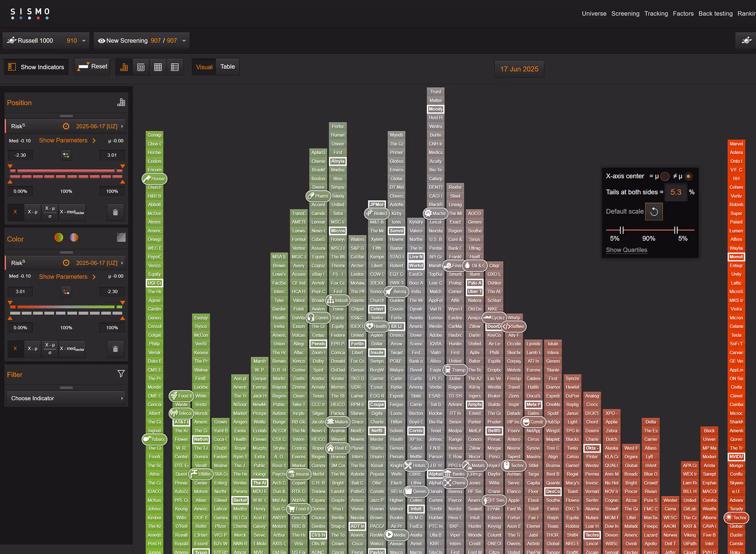Click the Biotech sector bubble icon
756x554 pixels.
coord(377,213)
